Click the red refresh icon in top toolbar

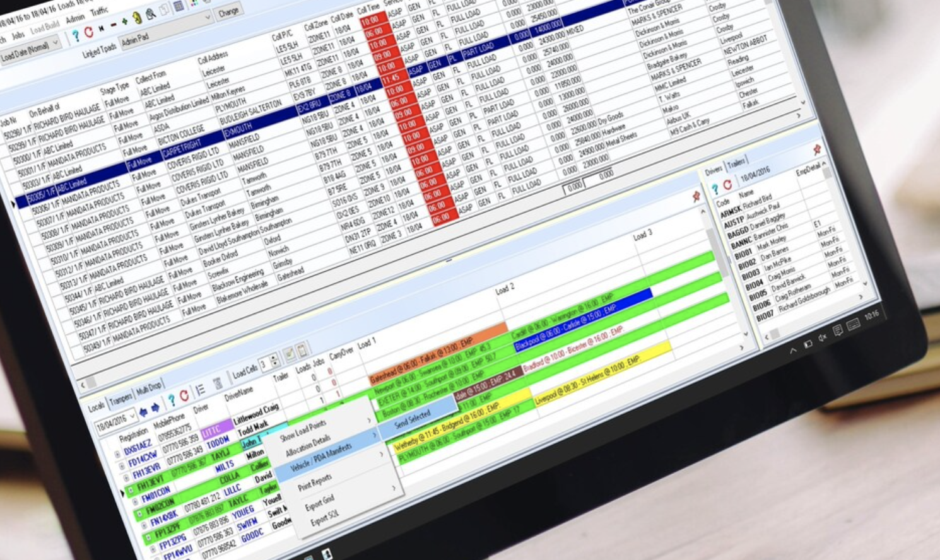click(88, 32)
